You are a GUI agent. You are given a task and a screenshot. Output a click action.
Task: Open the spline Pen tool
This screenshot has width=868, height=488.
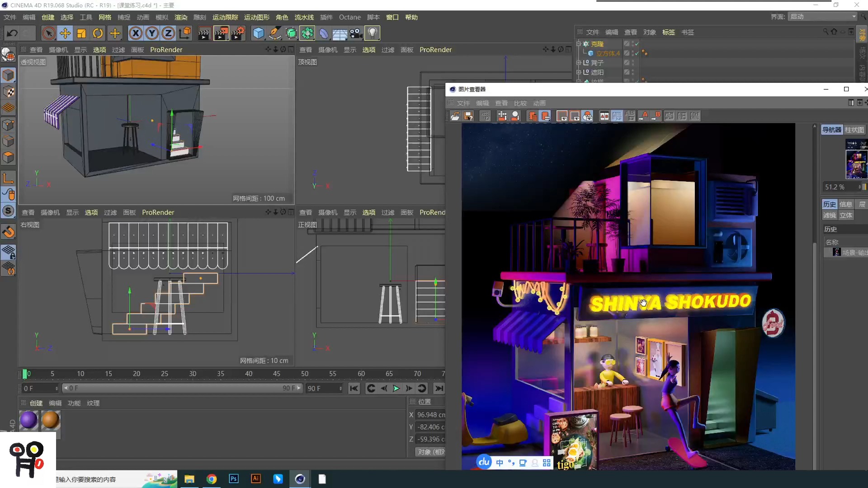[274, 33]
